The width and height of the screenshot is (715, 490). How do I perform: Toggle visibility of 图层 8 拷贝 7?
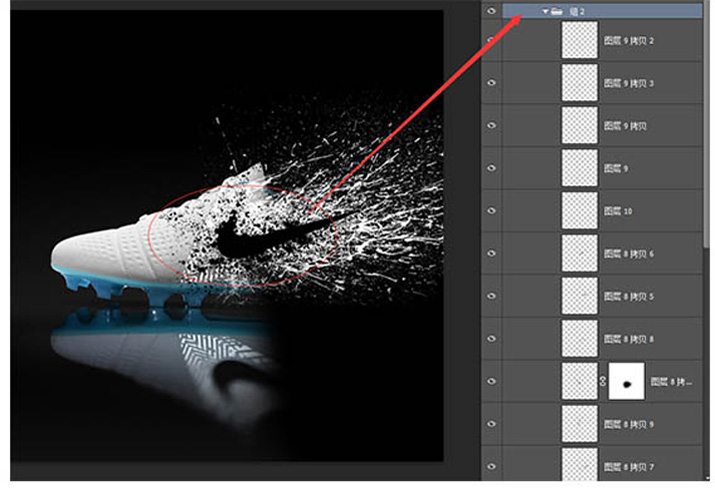pos(491,467)
